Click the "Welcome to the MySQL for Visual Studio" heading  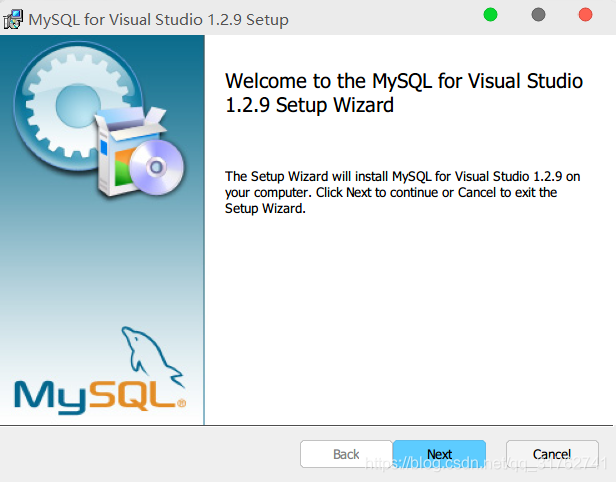(x=404, y=93)
